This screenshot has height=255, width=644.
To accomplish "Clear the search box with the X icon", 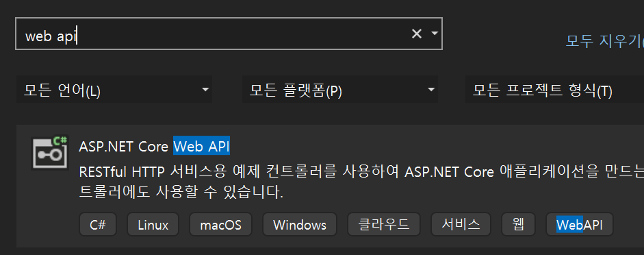I will click(x=417, y=34).
